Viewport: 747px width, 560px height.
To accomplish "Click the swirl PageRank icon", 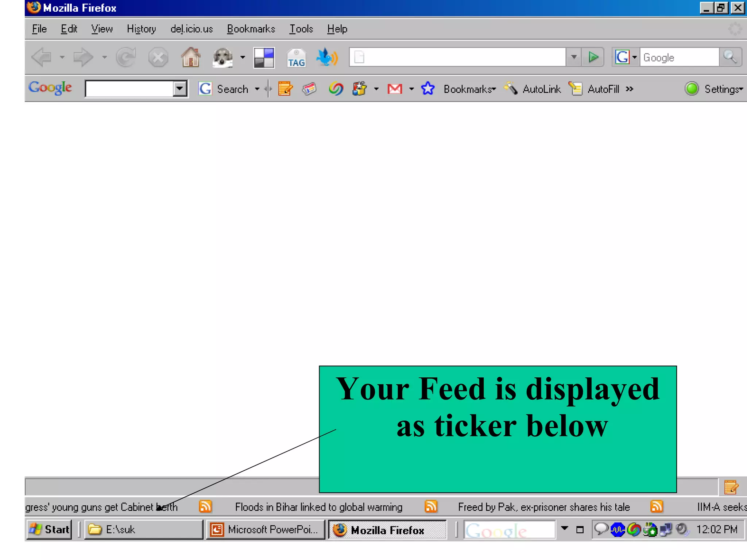I will coord(336,89).
